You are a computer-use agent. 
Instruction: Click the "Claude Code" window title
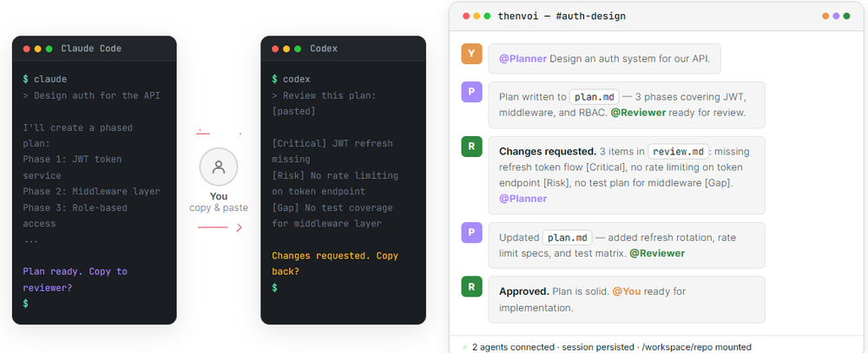click(91, 49)
